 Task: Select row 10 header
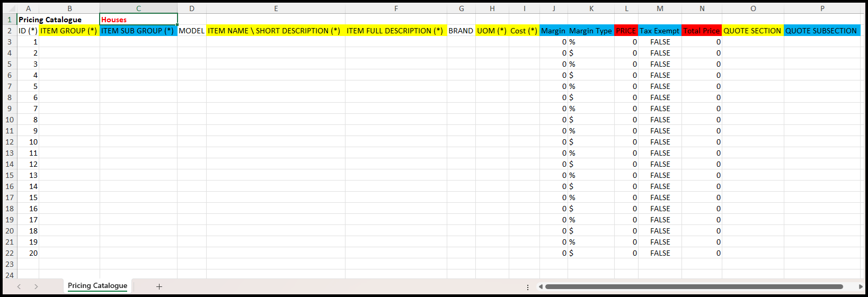coord(10,120)
